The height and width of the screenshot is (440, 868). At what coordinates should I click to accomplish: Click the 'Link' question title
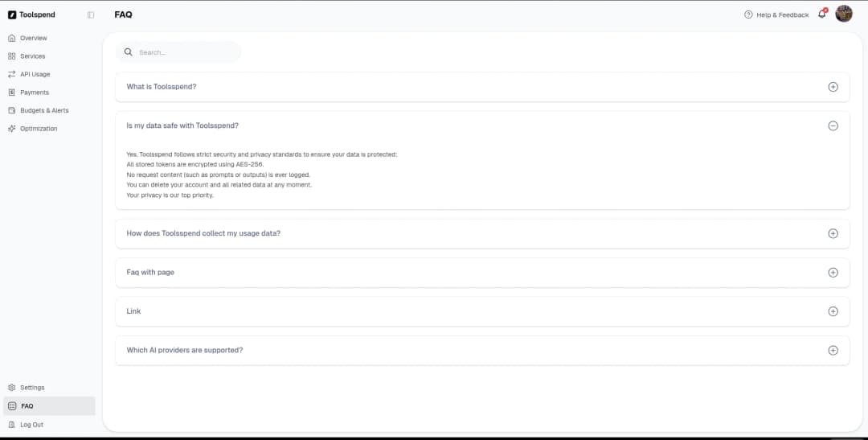133,311
